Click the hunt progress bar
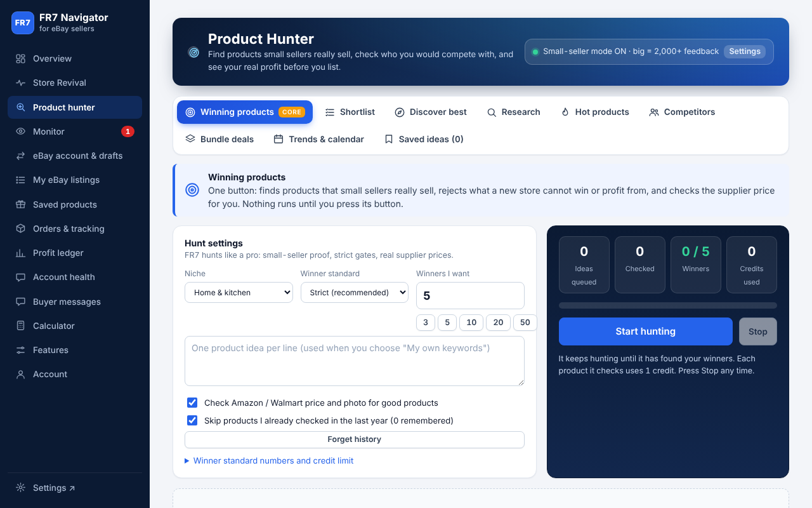This screenshot has width=812, height=508. point(668,305)
